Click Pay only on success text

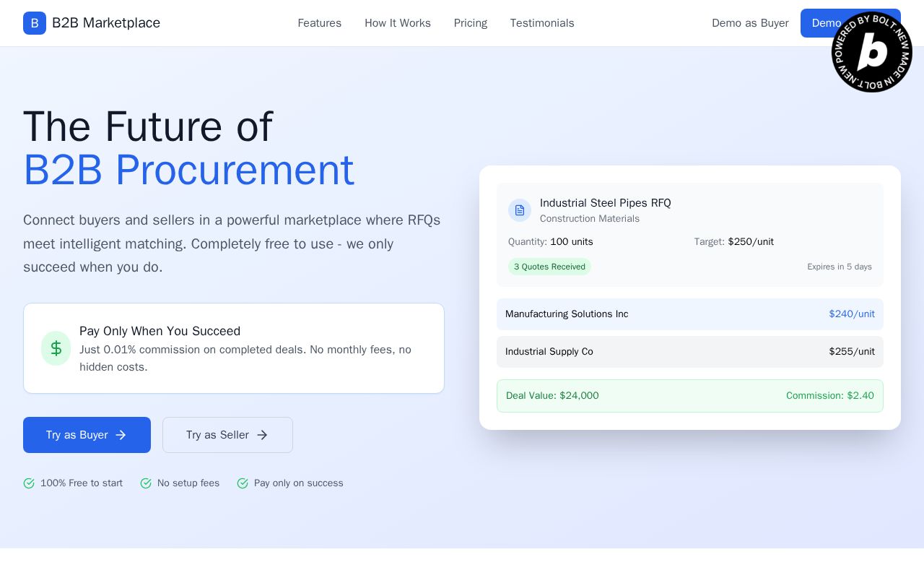coord(299,483)
